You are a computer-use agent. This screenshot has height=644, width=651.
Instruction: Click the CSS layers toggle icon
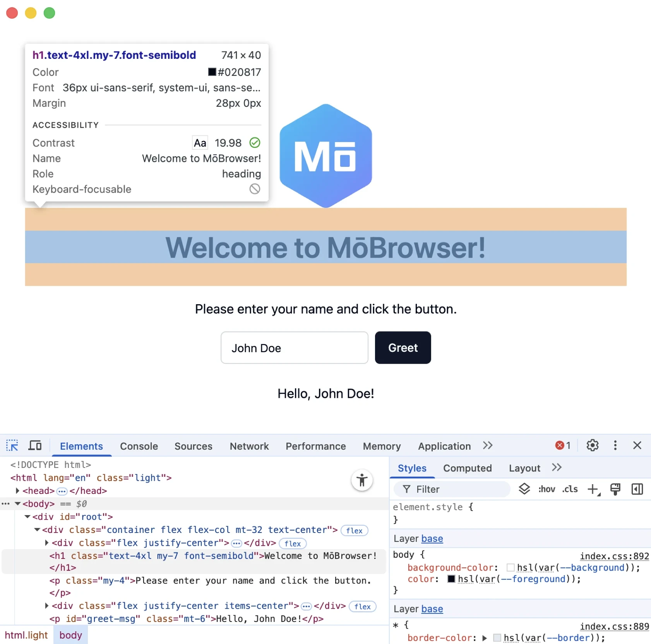524,489
